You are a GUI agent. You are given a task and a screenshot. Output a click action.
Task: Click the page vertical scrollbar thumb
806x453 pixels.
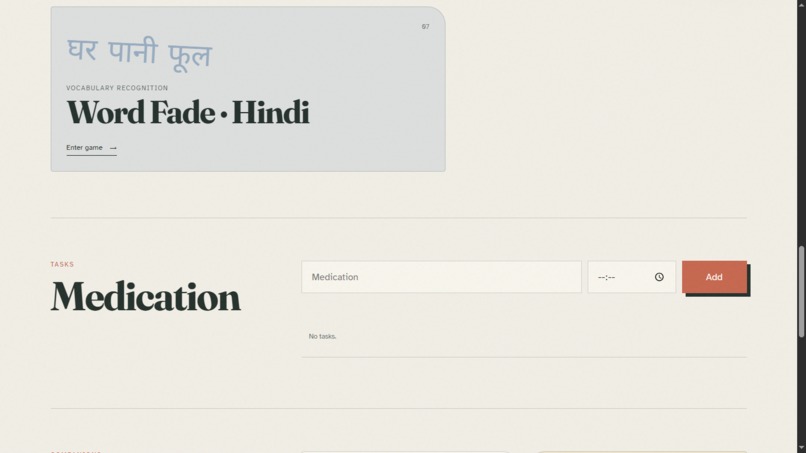point(801,291)
